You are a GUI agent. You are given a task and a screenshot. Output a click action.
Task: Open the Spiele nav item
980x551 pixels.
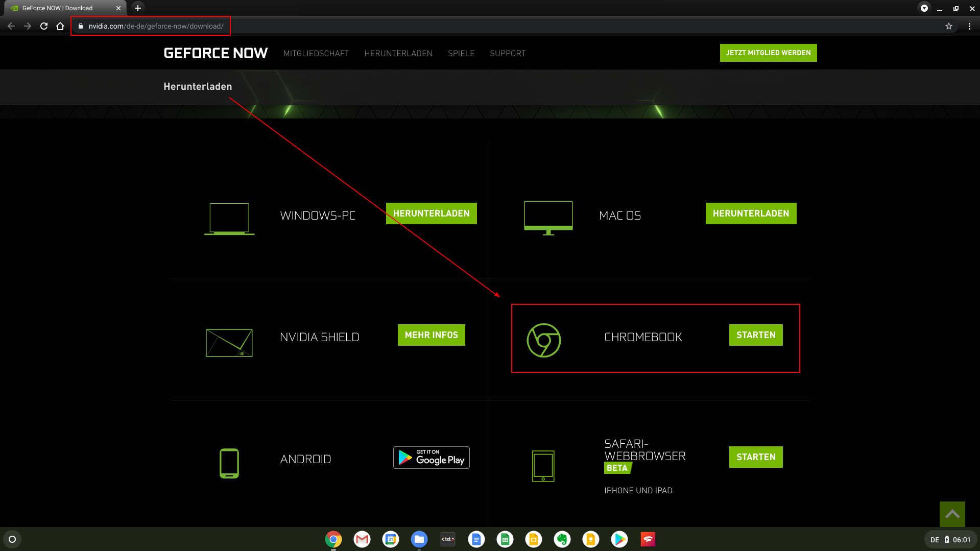pyautogui.click(x=461, y=53)
